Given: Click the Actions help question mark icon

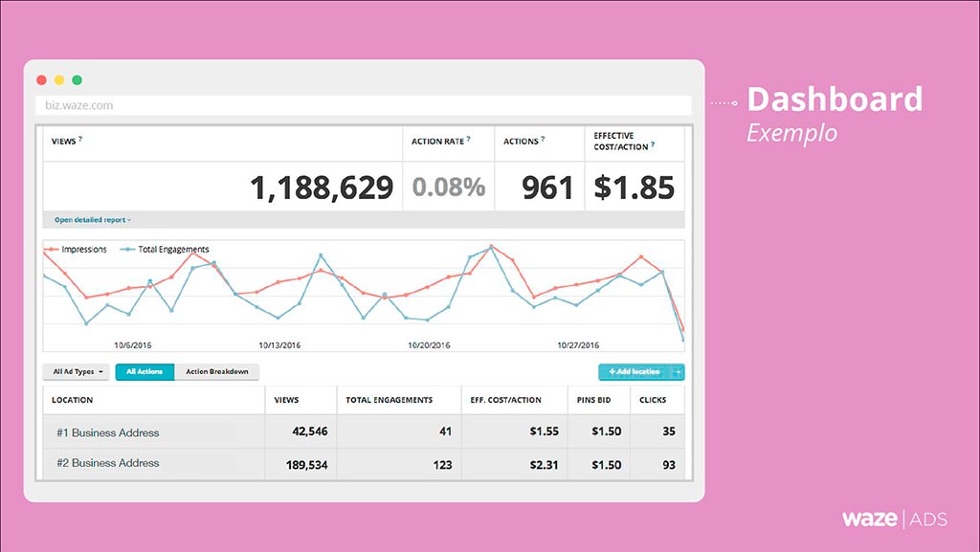Looking at the screenshot, I should pos(543,139).
